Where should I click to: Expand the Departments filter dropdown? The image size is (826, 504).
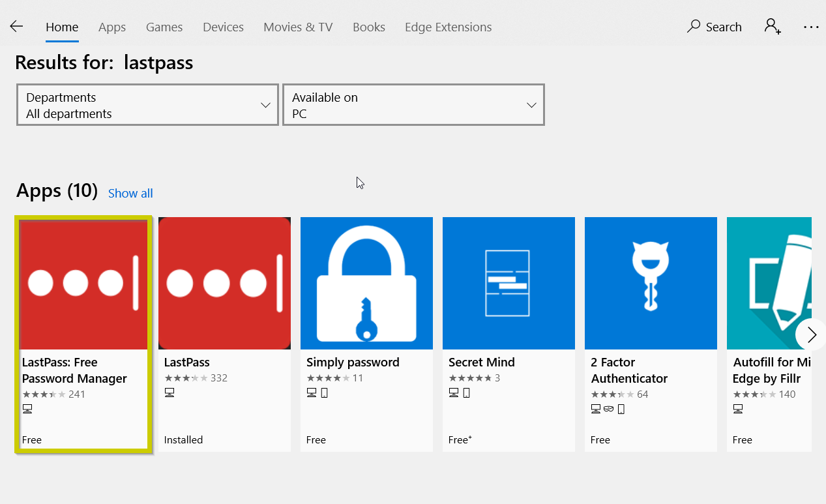pos(147,104)
